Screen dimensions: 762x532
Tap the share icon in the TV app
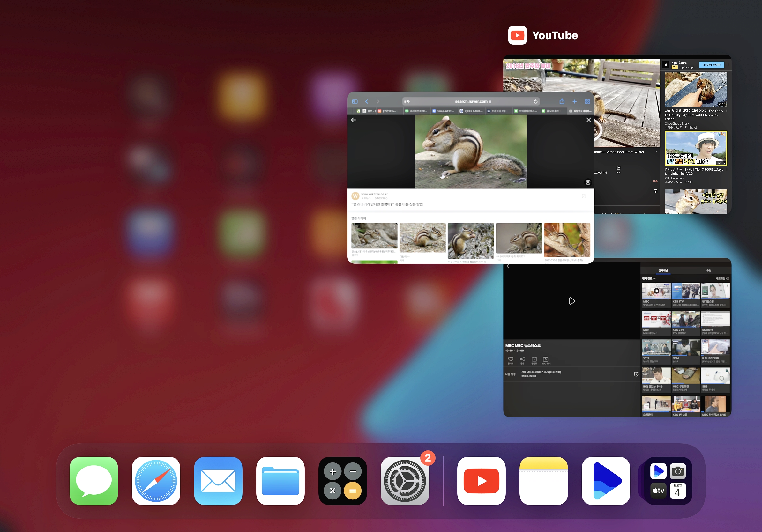click(522, 360)
